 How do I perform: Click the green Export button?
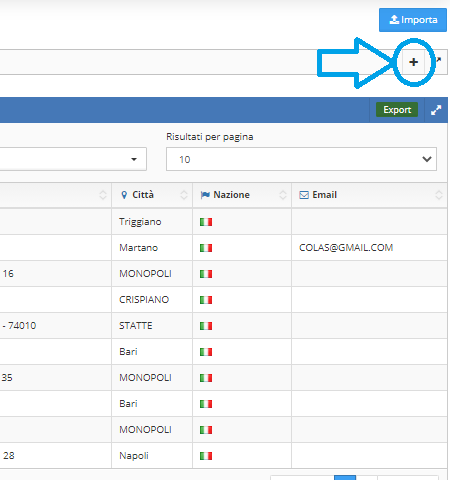coord(397,110)
